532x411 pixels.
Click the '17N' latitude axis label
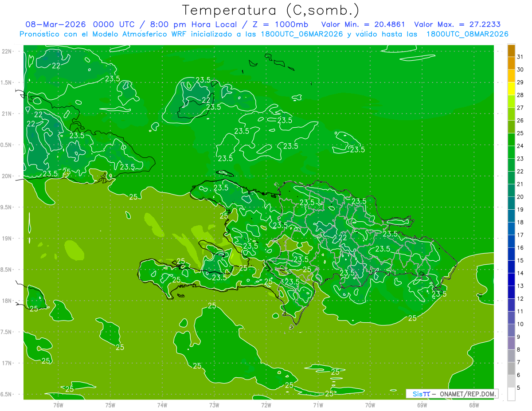tap(6, 363)
